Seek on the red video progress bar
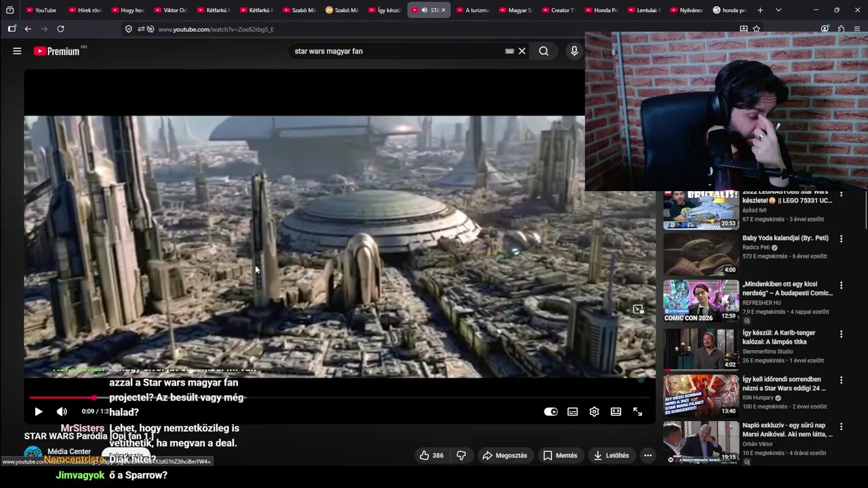Screen dimensions: 868x488 [339, 397]
